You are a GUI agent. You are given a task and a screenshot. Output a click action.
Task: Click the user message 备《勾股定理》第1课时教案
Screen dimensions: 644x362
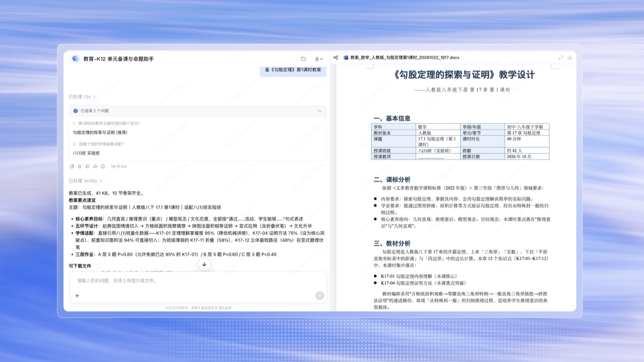(293, 70)
